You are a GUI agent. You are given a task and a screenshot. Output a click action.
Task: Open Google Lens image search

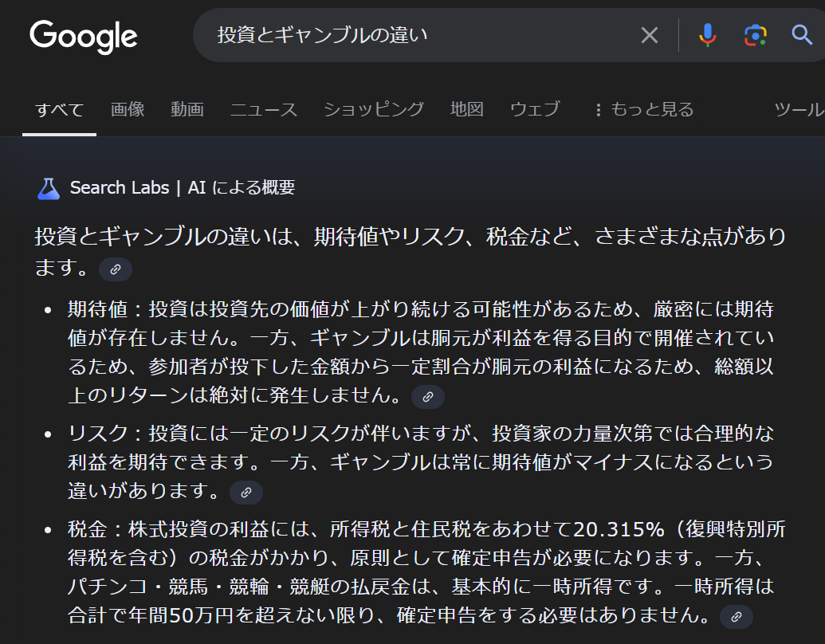coord(755,35)
